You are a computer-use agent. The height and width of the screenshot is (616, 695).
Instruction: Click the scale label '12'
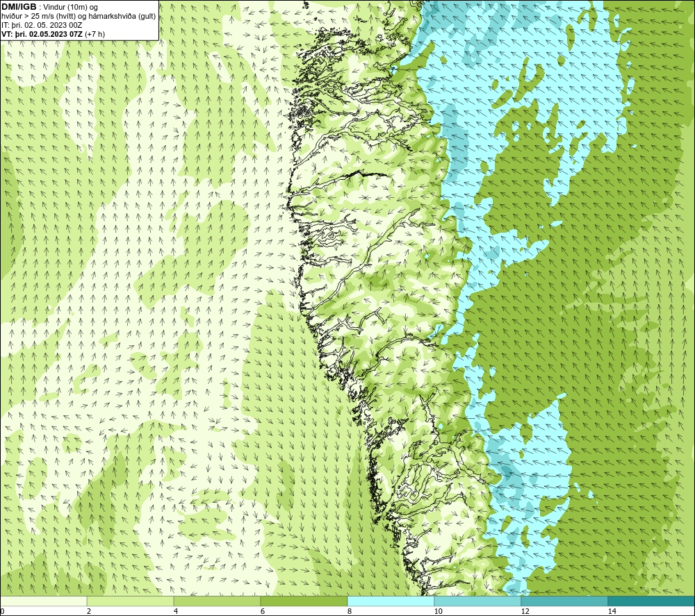525,611
